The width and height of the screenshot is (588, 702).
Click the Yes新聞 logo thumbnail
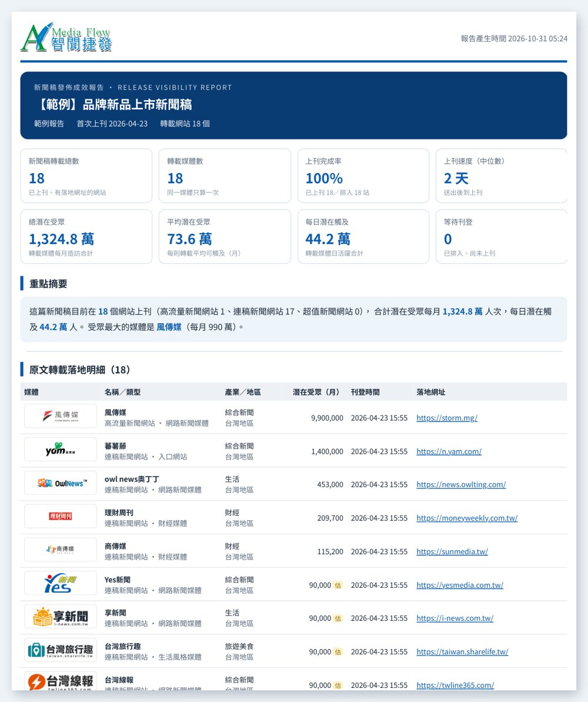pos(61,583)
